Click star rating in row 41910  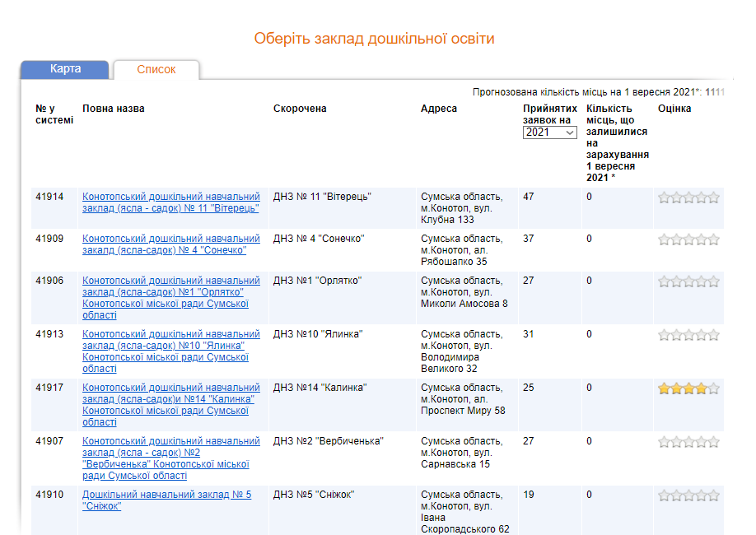coord(688,495)
